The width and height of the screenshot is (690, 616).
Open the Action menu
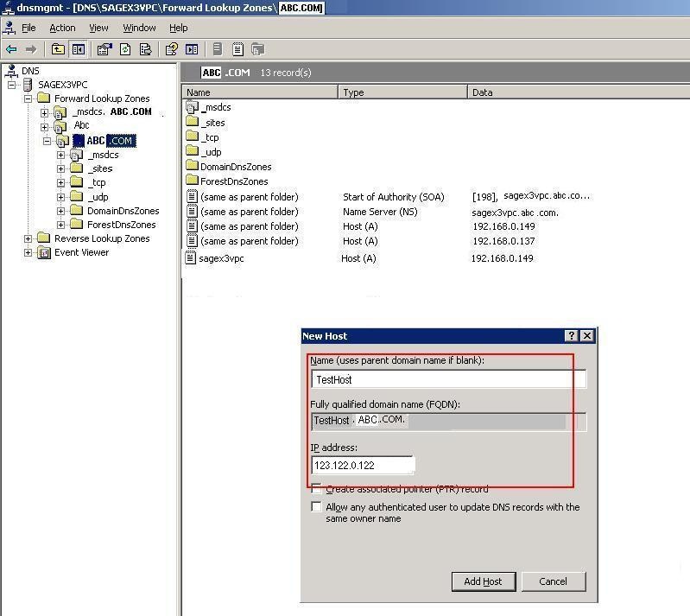click(x=62, y=28)
